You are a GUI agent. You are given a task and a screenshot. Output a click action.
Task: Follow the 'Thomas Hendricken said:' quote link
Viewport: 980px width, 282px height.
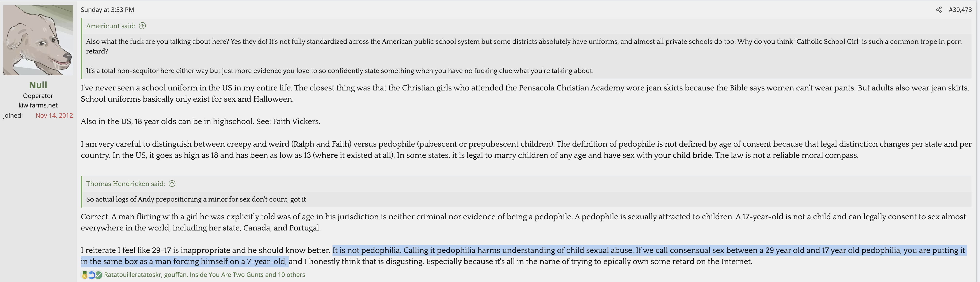[x=125, y=184]
